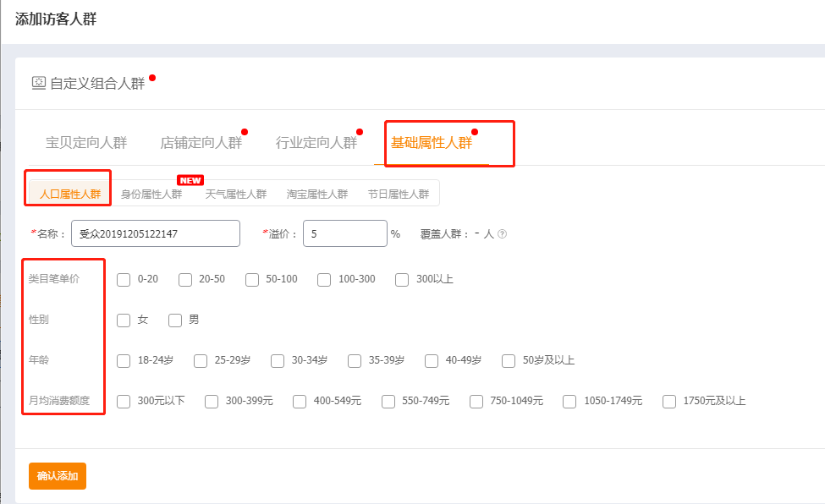Open the 淘宝属性人群 sub-tab

click(x=317, y=194)
